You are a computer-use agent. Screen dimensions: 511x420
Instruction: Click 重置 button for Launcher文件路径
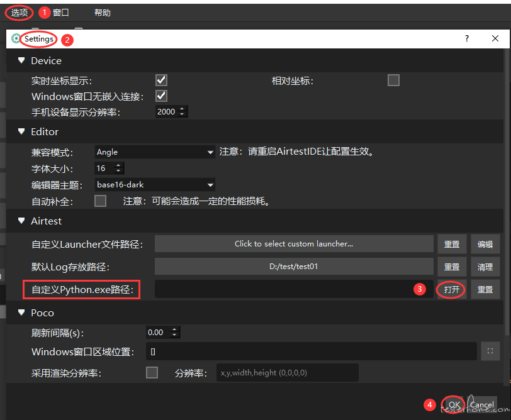tap(452, 244)
